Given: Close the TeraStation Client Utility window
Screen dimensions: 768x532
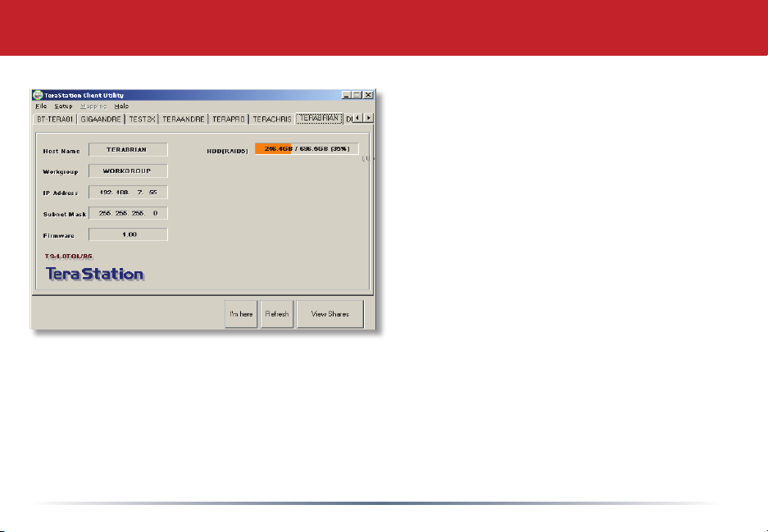Looking at the screenshot, I should (368, 95).
